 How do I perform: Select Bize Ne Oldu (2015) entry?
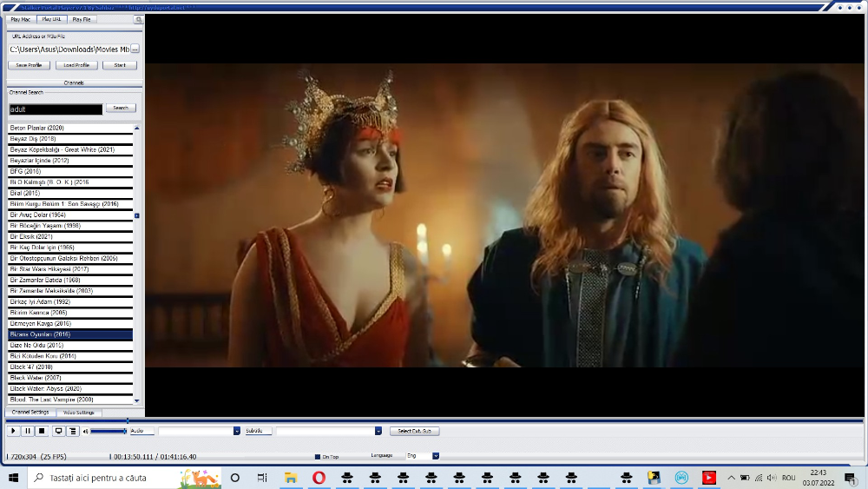(x=70, y=345)
